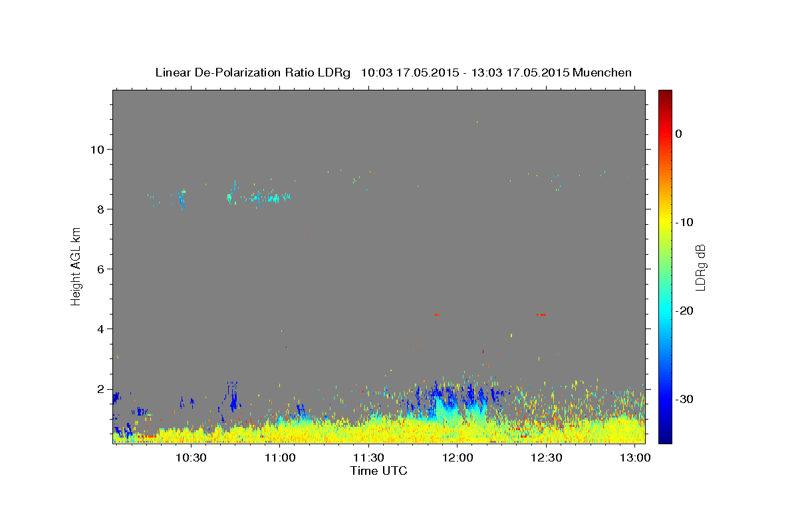The width and height of the screenshot is (798, 532).
Task: Click the 11:00 time tick label
Action: 280,458
